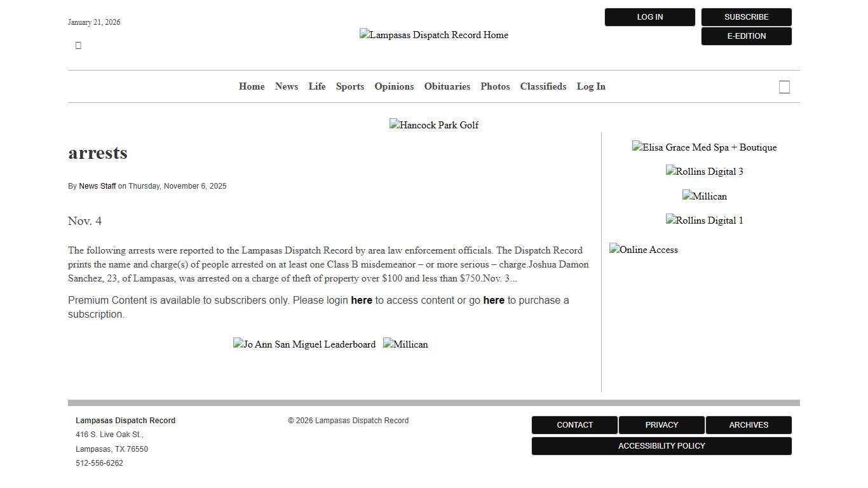Open the Lampasas Dispatch Record home logo
The width and height of the screenshot is (868, 488).
click(x=434, y=35)
